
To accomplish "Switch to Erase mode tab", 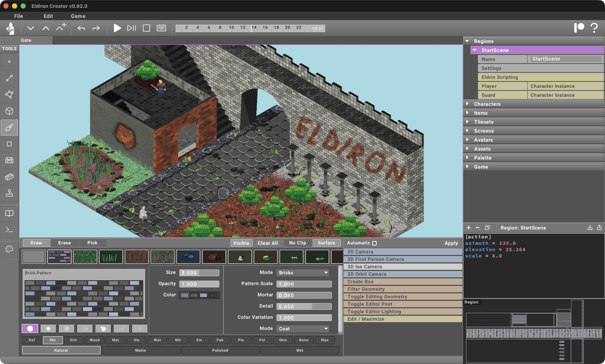I will pyautogui.click(x=64, y=243).
